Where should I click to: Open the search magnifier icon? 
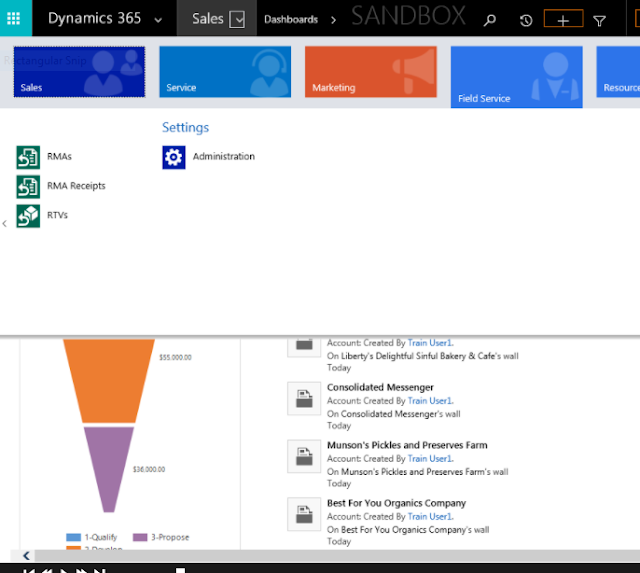489,20
